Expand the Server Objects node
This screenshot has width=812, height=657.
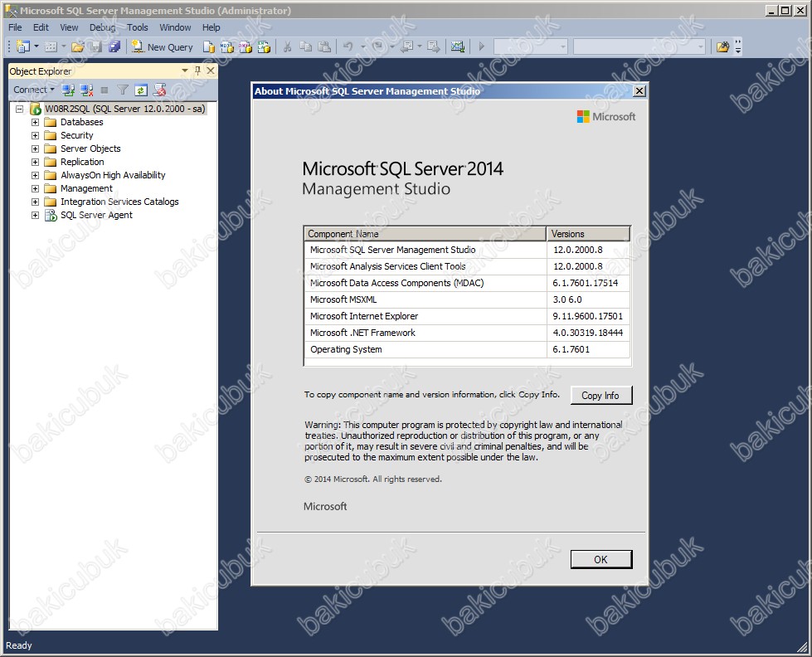click(x=35, y=148)
